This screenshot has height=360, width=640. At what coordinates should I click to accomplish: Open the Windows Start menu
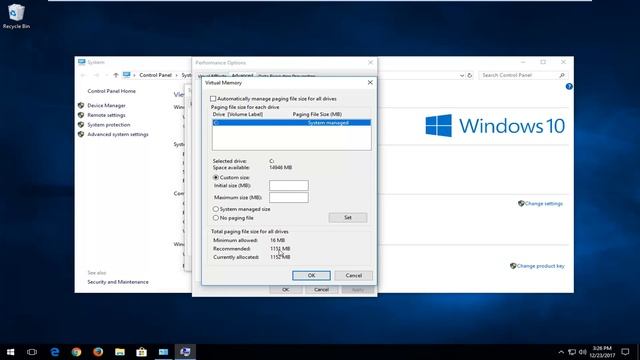point(11,352)
